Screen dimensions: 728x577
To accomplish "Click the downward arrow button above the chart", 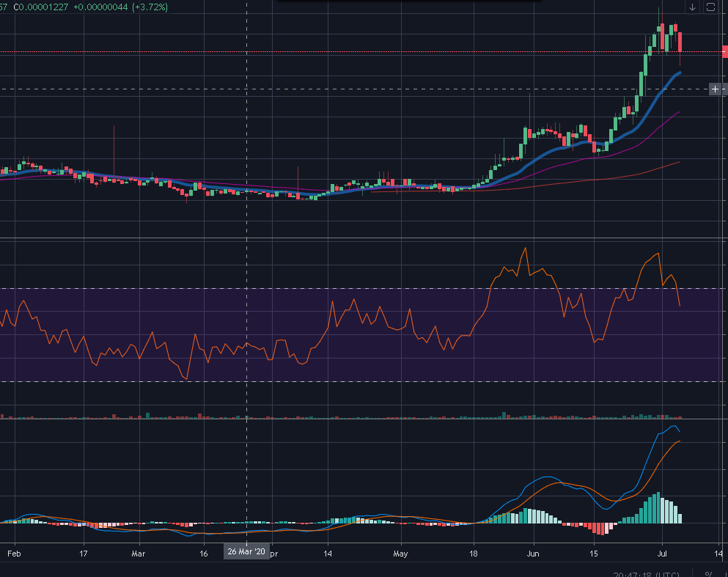I will (x=692, y=7).
